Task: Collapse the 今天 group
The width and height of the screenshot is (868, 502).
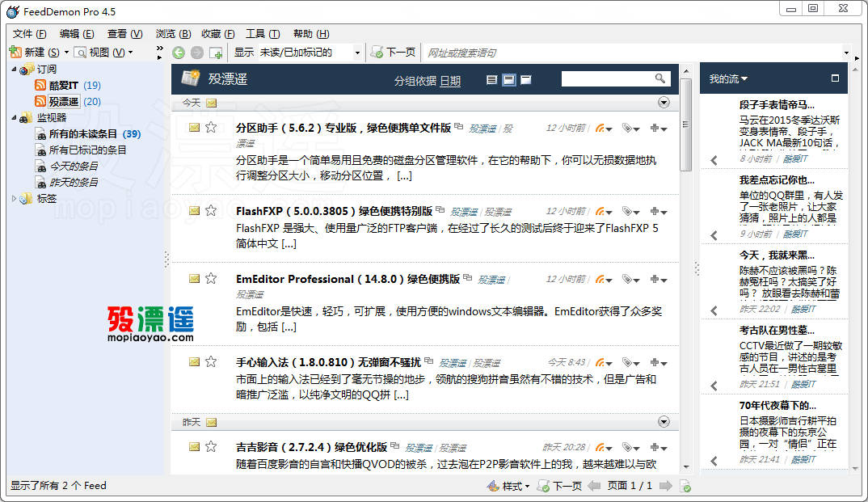Action: click(x=664, y=103)
